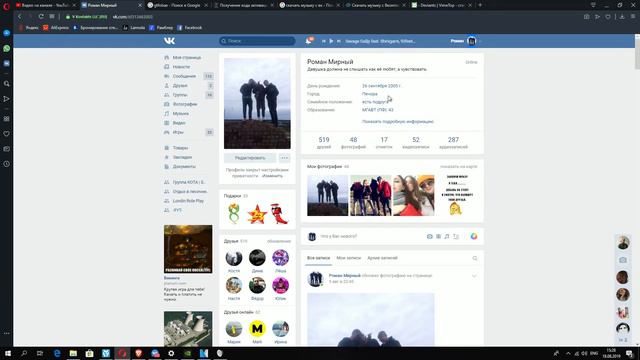This screenshot has height=360, width=640.
Task: Switch to Мои записи tab
Action: (349, 258)
